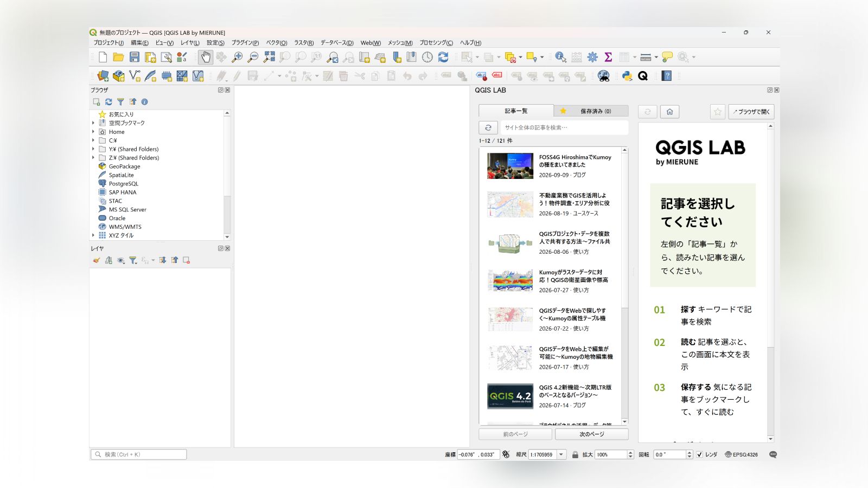Open the ベクタ menu

(x=277, y=43)
